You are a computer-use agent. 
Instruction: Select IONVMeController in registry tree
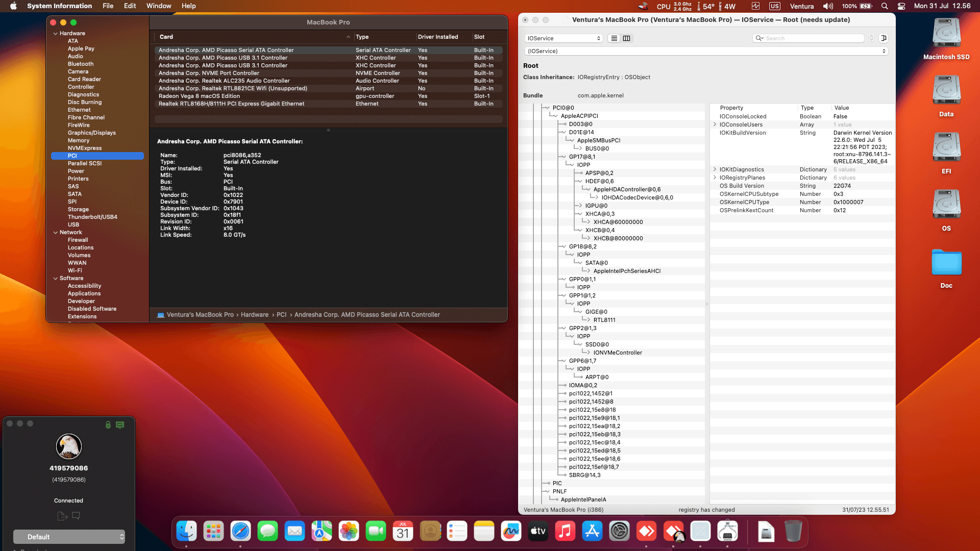pos(618,353)
